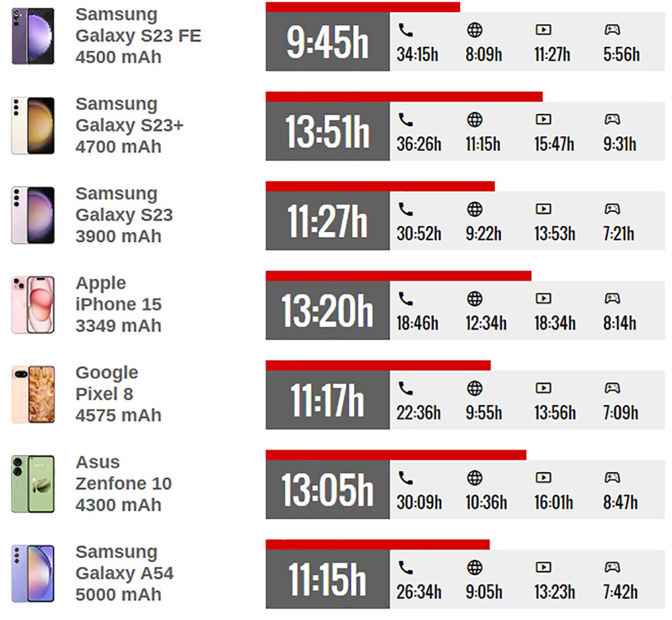The width and height of the screenshot is (672, 620).
Task: Click the Google Pixel 8 name link
Action: [x=106, y=383]
